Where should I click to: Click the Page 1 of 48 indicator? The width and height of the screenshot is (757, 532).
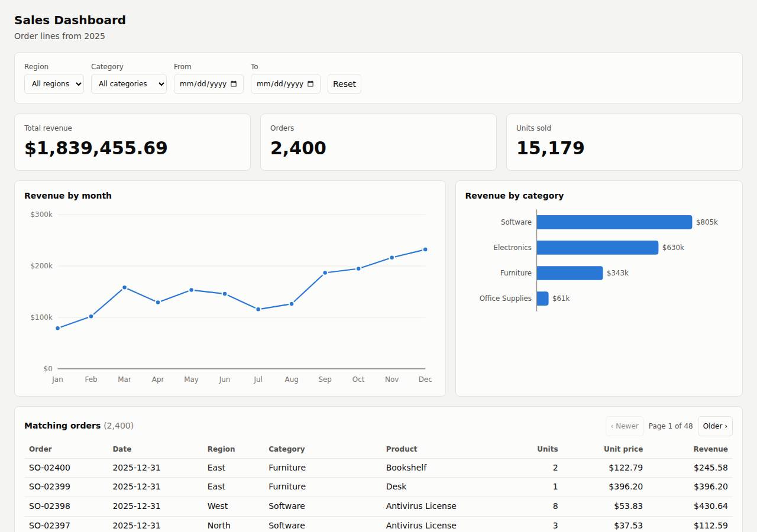pyautogui.click(x=671, y=426)
